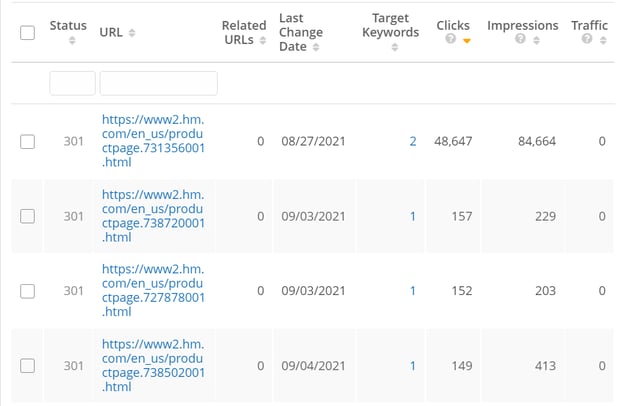Sort by Target Keywords arrows
624x406 pixels.
coord(394,47)
